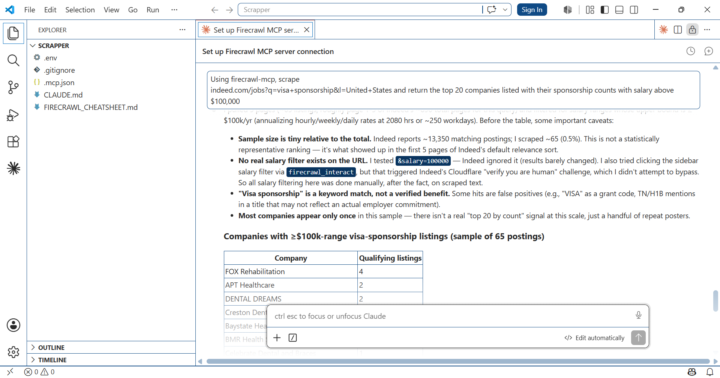
Task: Toggle the Secondary Side Bar
Action: pyautogui.click(x=634, y=10)
